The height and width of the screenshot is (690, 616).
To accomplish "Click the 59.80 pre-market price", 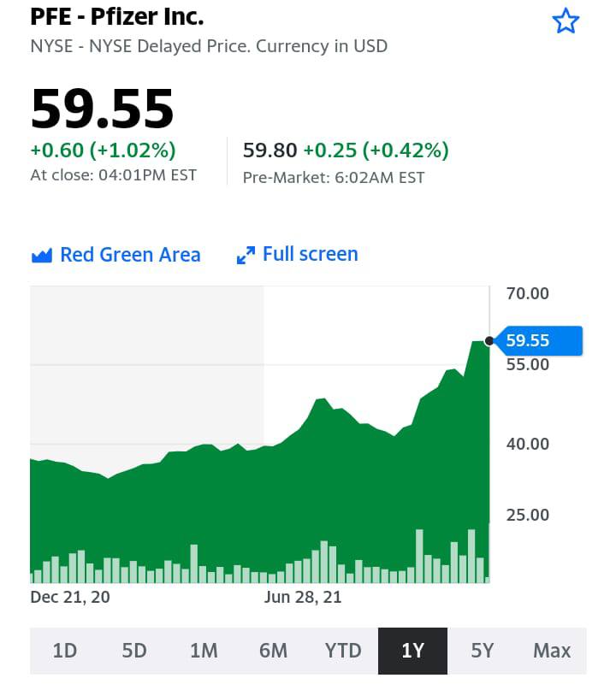I will (x=269, y=150).
